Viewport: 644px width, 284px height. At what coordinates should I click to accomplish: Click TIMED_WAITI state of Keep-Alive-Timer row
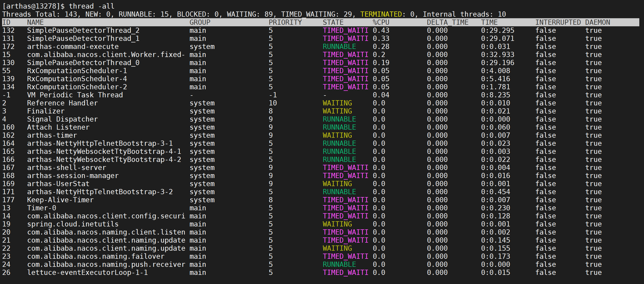pos(346,200)
